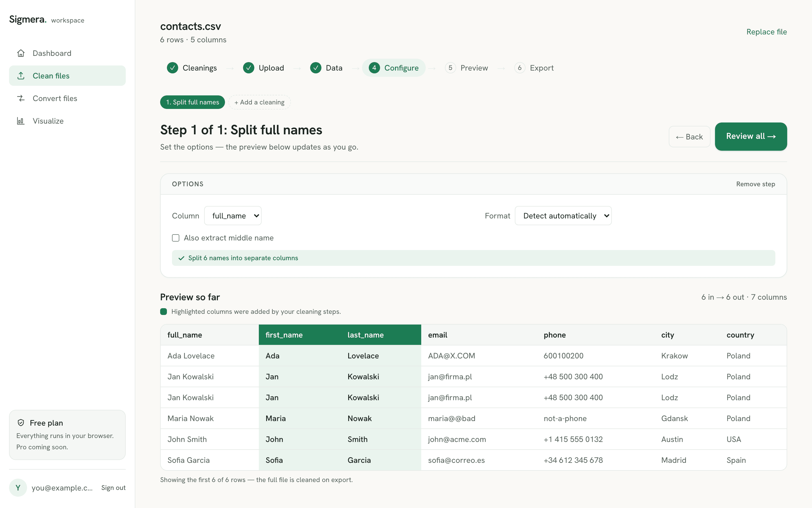812x508 pixels.
Task: Open the Format Detect automatically dropdown
Action: (x=563, y=216)
